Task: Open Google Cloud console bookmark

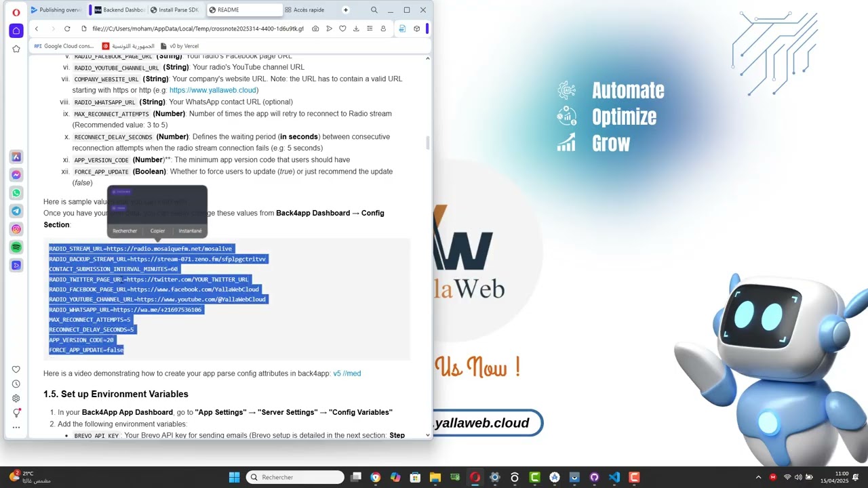Action: pos(64,46)
